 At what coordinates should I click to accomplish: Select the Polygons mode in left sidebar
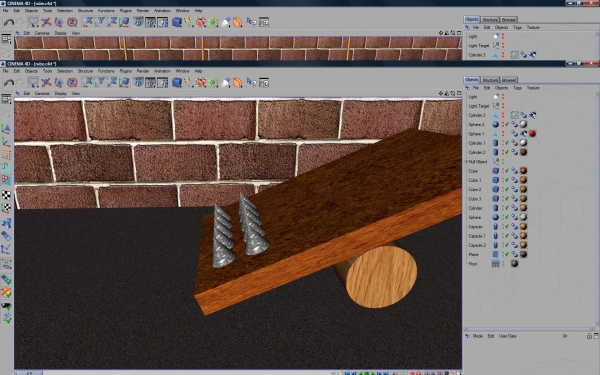click(x=6, y=179)
